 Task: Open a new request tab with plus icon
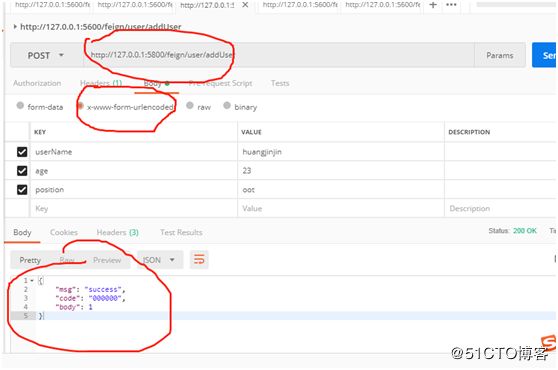[x=433, y=5]
